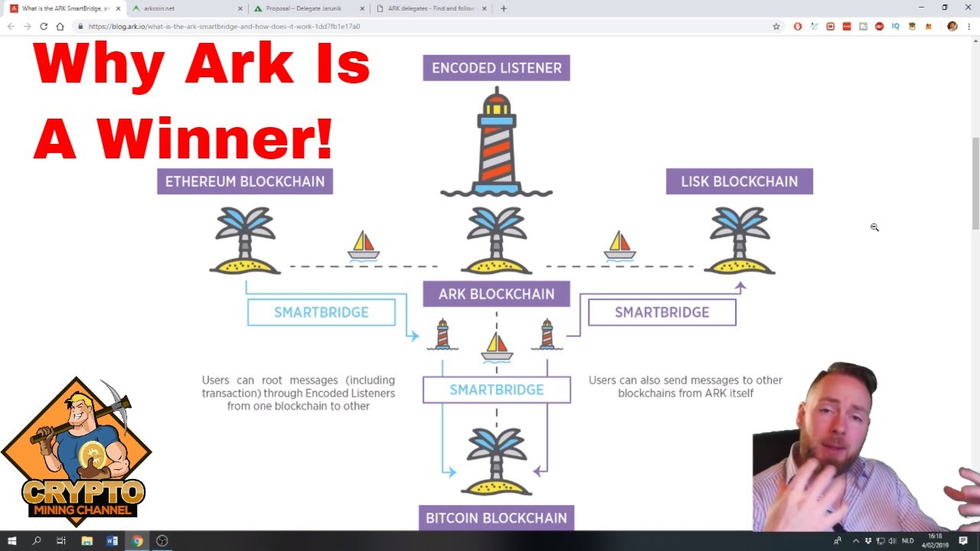The height and width of the screenshot is (551, 980).
Task: Open Task View in the taskbar
Action: pyautogui.click(x=61, y=540)
